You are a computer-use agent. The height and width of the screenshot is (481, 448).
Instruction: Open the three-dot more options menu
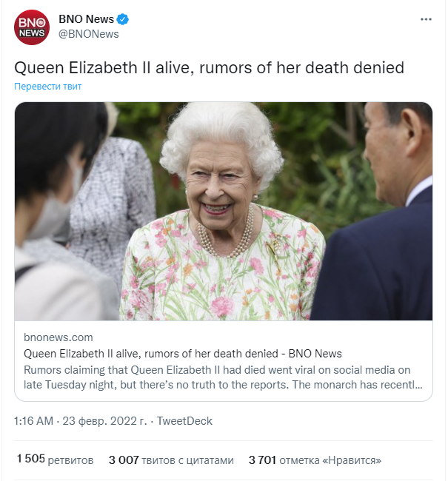(x=426, y=19)
